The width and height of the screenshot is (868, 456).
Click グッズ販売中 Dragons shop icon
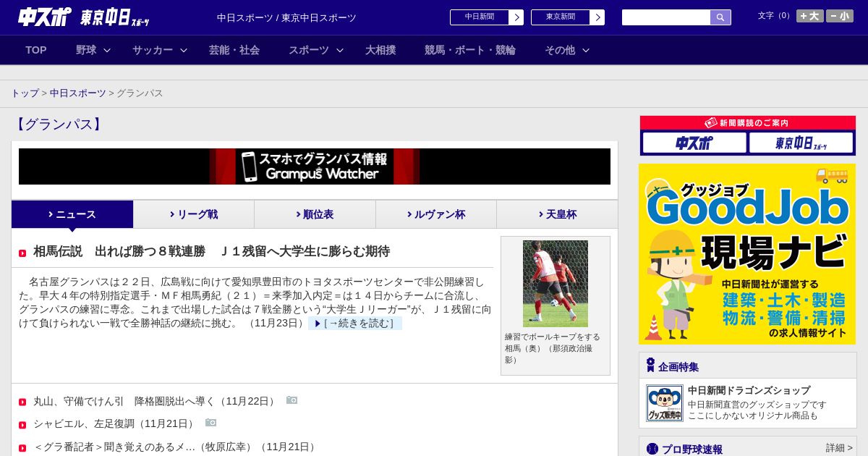point(664,403)
